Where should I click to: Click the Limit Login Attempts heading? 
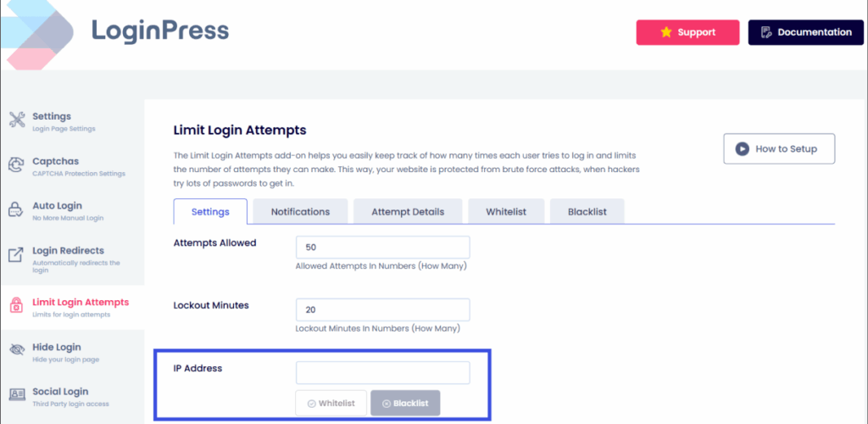(240, 130)
